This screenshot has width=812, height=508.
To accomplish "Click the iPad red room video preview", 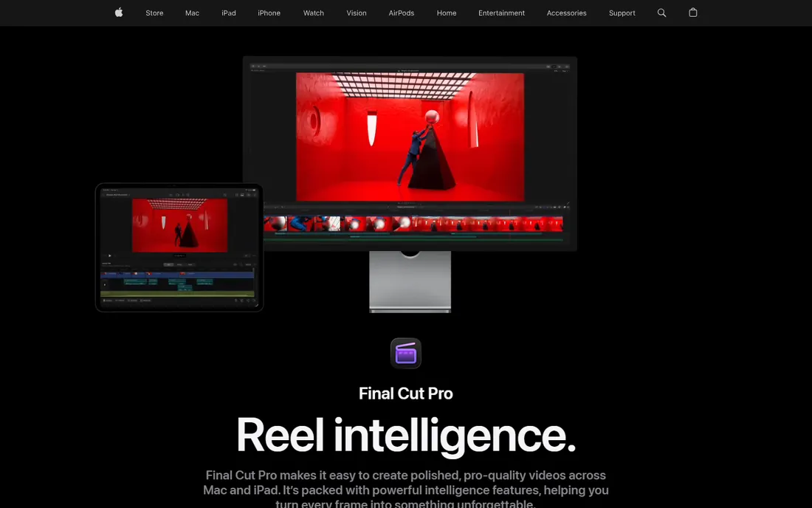I will click(179, 225).
